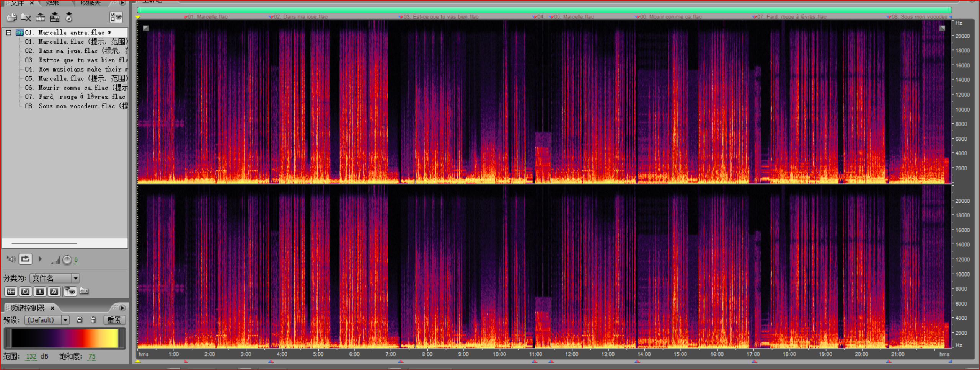Click the Insert into track grid icon

click(55, 17)
